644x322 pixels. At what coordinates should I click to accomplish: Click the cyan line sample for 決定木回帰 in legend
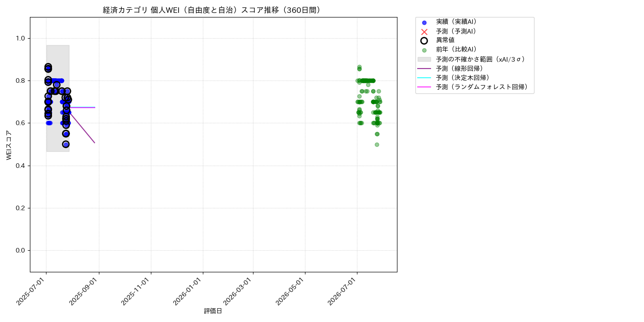424,78
